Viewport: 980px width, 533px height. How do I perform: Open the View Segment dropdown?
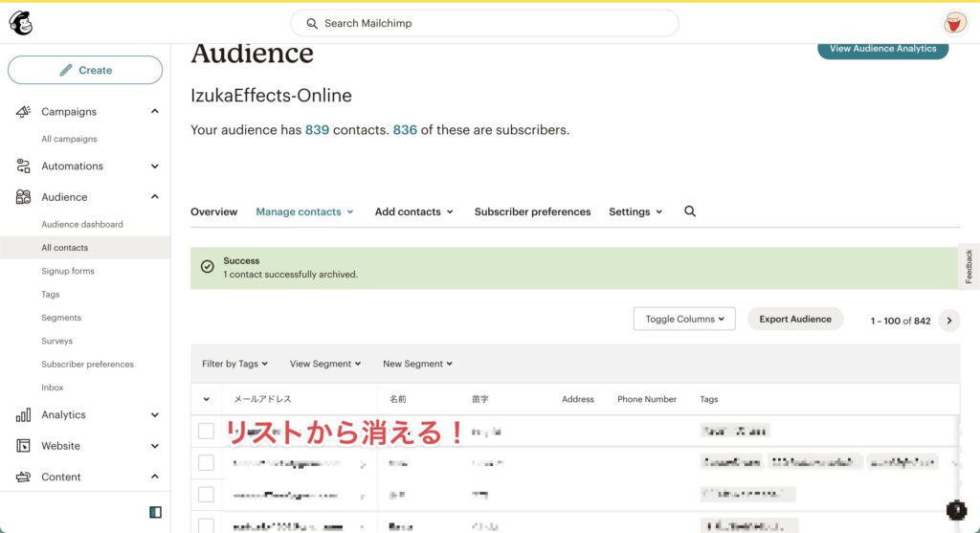[325, 364]
